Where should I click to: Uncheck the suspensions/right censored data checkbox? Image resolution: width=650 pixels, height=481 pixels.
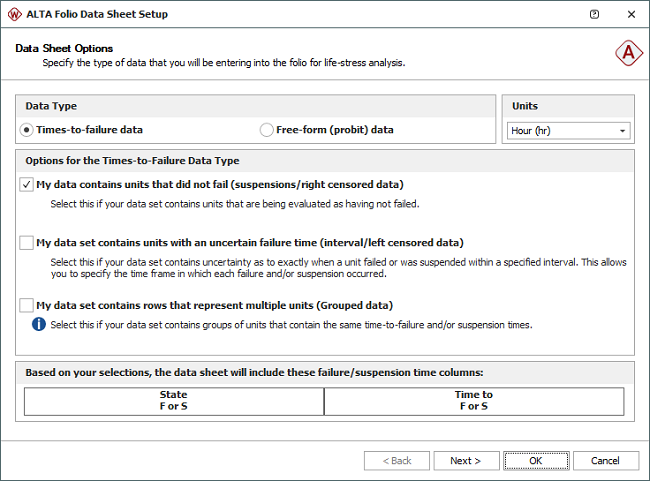pos(26,184)
